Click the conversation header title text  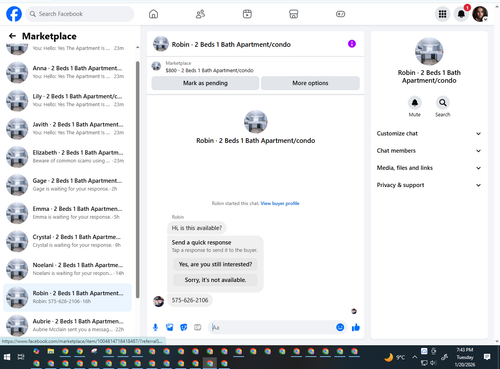click(231, 44)
